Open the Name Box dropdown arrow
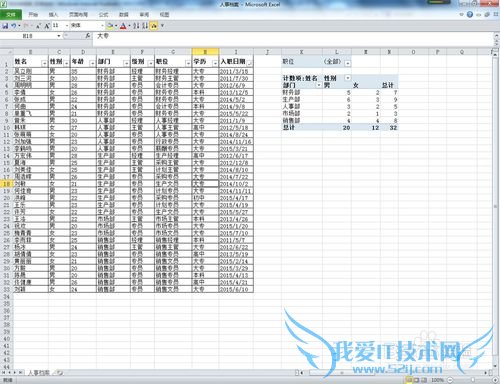This screenshot has height=384, width=500. [59, 36]
